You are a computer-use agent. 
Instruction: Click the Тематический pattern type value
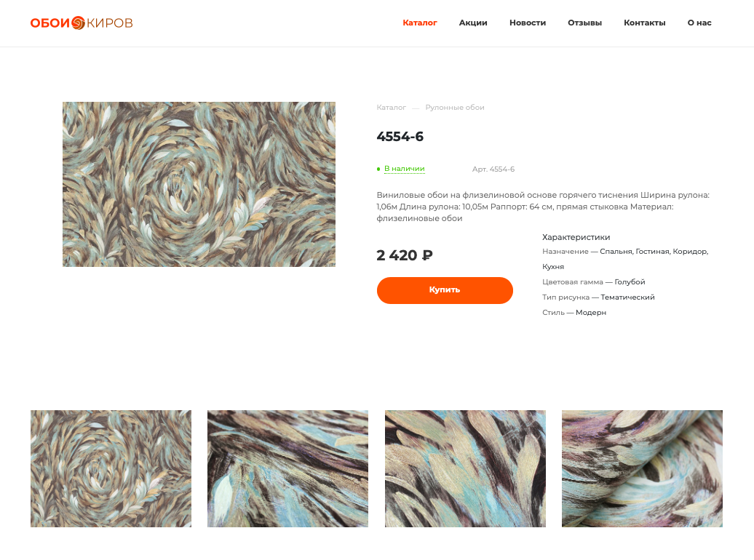pos(627,297)
